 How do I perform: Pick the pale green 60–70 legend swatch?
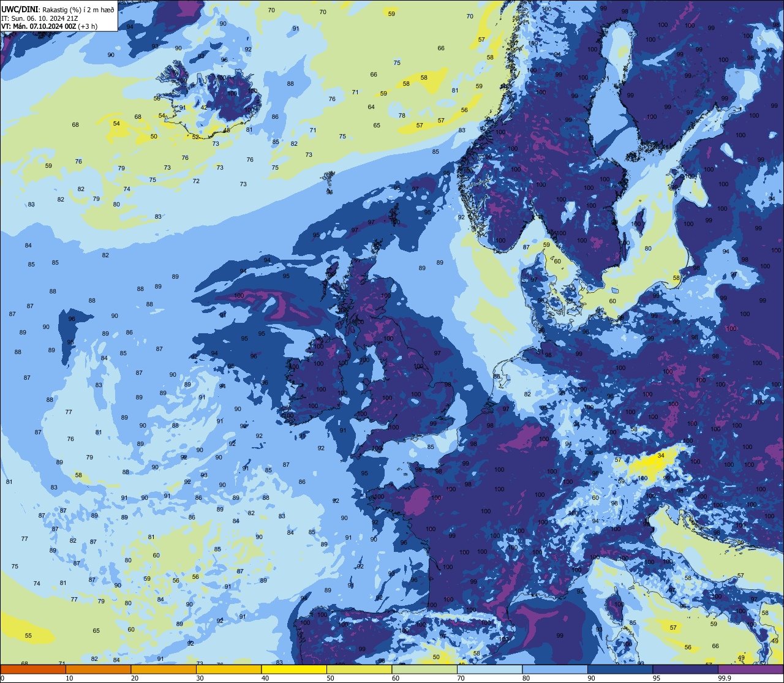tap(424, 669)
